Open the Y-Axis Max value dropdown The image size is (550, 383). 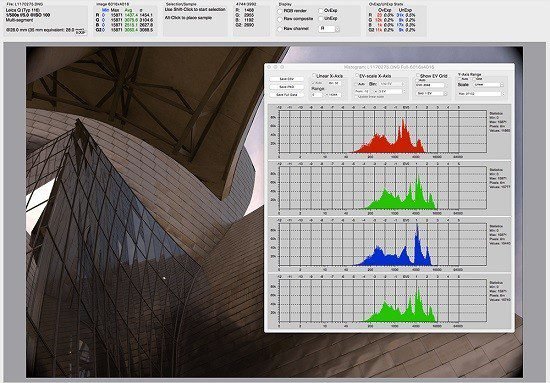tap(481, 94)
